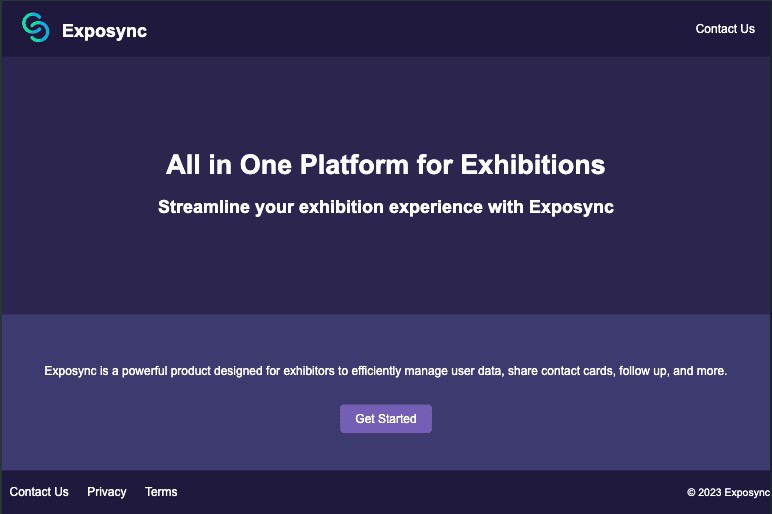The width and height of the screenshot is (772, 514).
Task: Click the word Exhibitions in the main heading
Action: (x=533, y=164)
